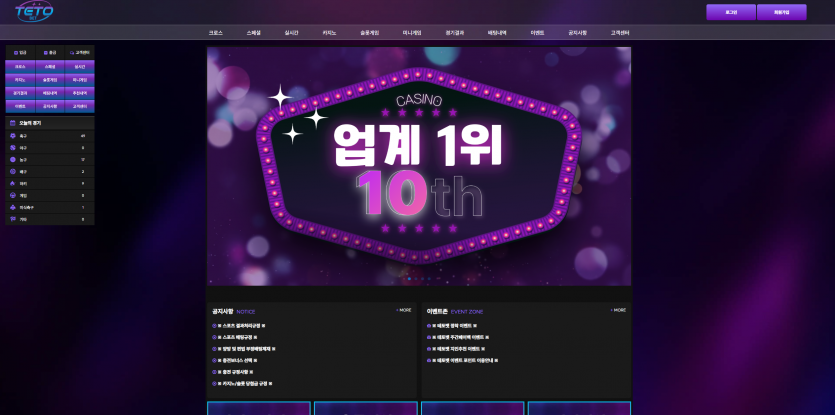Open the 카지노/슬롯 당첨금 규정 notice

coord(245,384)
